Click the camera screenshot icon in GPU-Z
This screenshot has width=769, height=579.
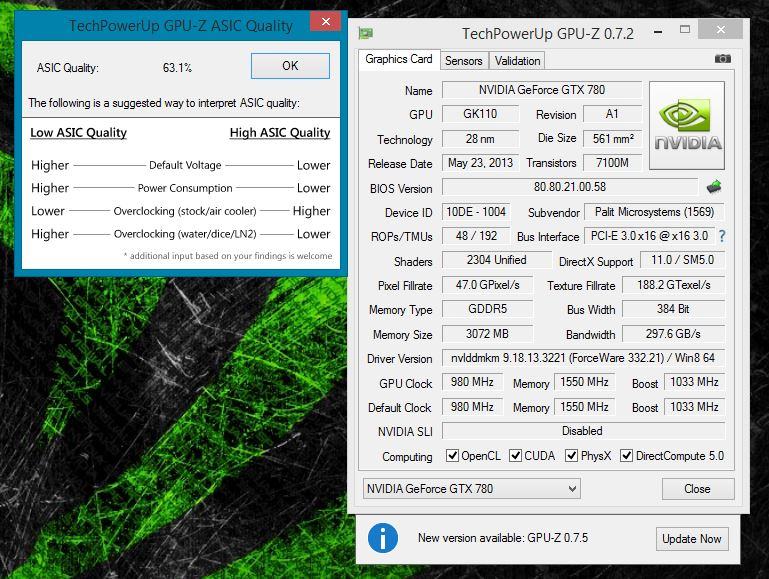pos(722,59)
